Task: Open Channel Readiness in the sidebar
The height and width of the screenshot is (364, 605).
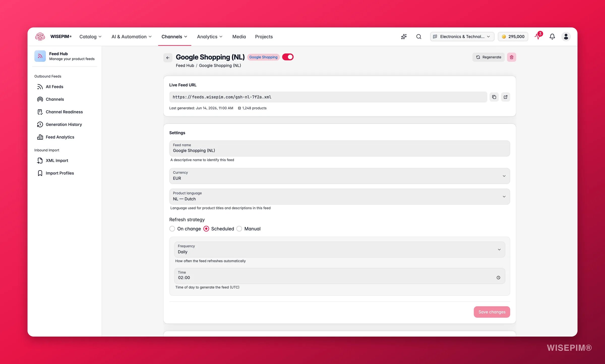Action: 65,112
